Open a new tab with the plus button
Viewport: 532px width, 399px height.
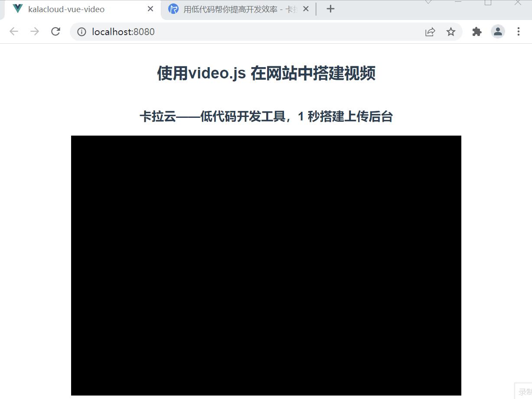330,8
